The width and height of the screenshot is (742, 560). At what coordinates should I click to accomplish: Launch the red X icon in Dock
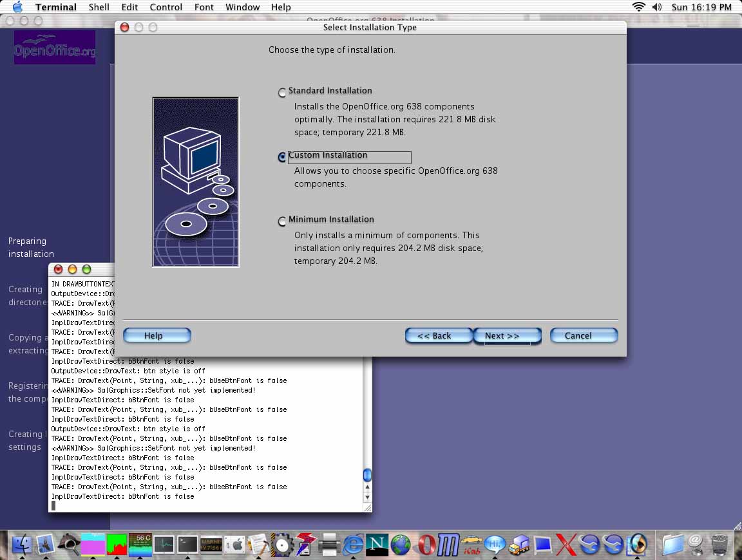(x=566, y=545)
